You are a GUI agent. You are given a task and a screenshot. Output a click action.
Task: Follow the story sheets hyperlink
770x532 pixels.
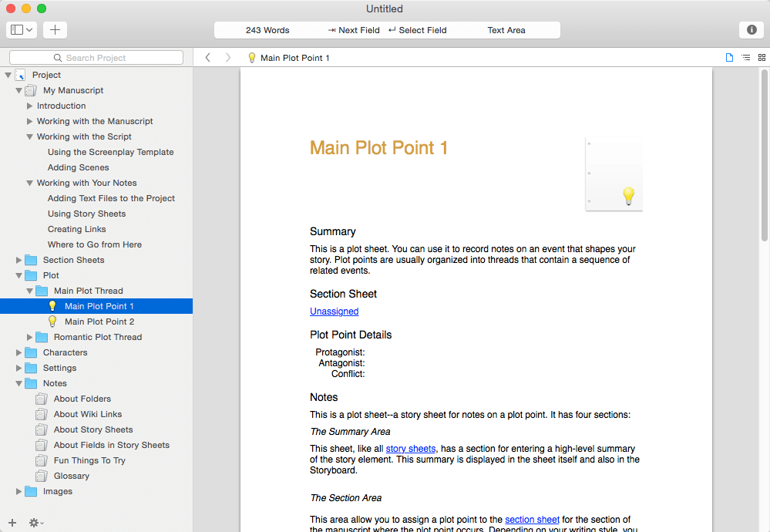(x=410, y=449)
